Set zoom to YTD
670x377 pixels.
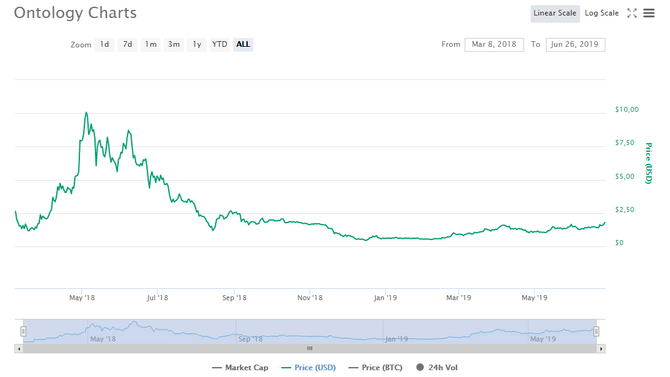click(x=220, y=44)
